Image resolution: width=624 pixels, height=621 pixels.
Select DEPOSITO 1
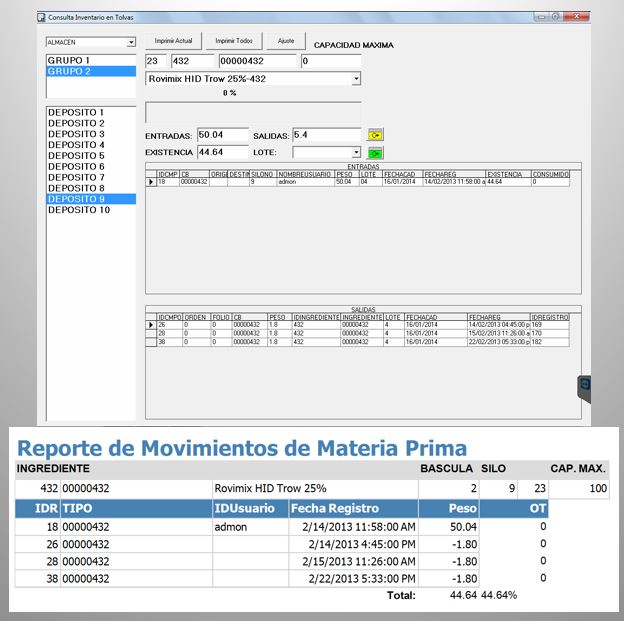tap(91, 113)
